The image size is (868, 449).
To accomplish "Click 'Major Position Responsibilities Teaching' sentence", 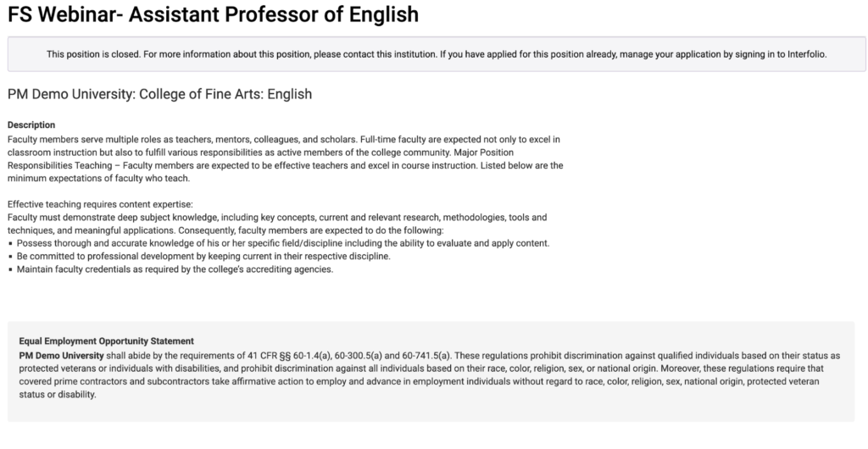I will [x=285, y=158].
